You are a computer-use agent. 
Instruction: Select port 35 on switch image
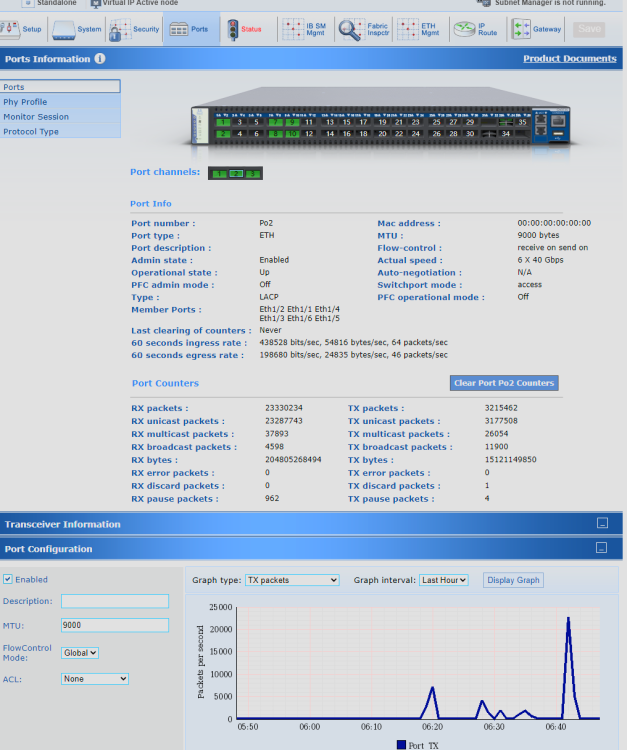[x=522, y=122]
